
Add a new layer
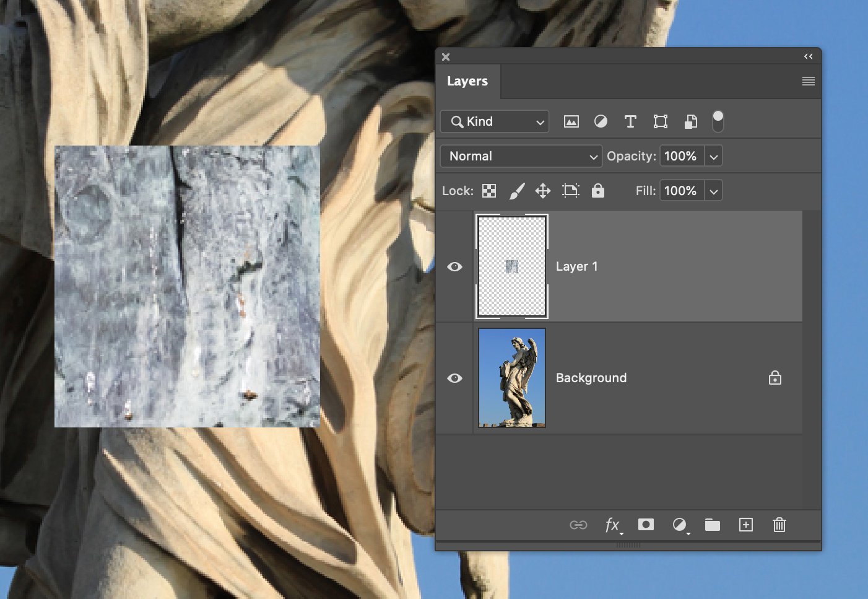(x=745, y=525)
